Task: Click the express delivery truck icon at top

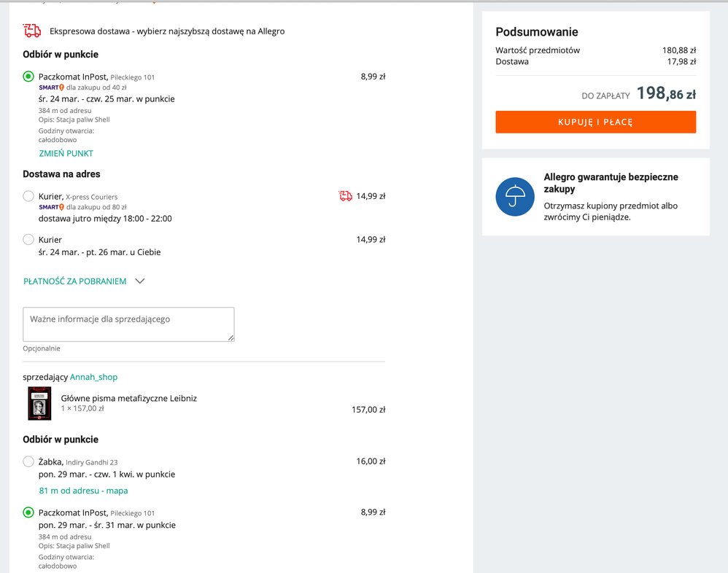Action: (32, 31)
